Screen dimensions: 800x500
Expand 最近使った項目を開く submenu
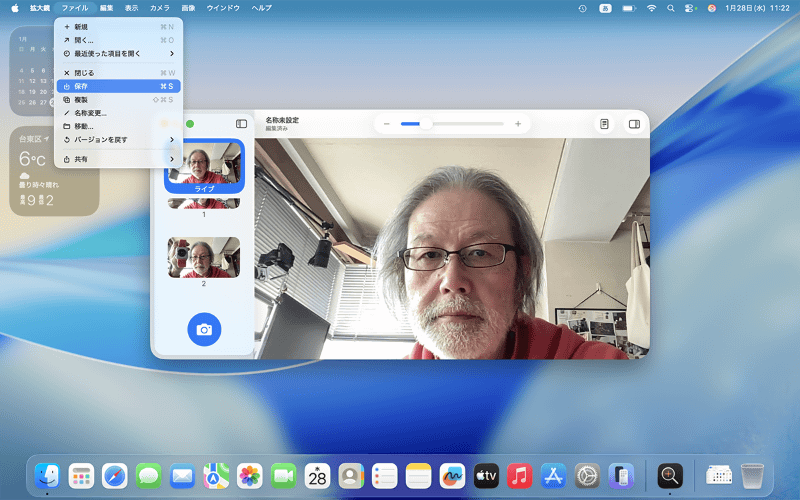click(x=118, y=53)
